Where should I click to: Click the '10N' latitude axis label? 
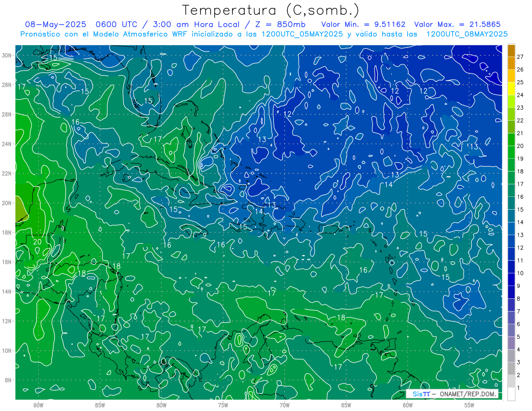point(6,351)
